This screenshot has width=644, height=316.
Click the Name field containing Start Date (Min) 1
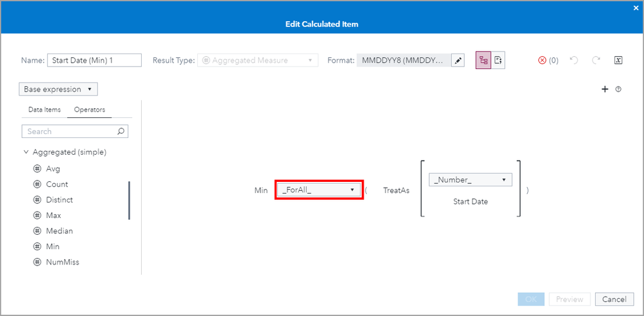(94, 60)
